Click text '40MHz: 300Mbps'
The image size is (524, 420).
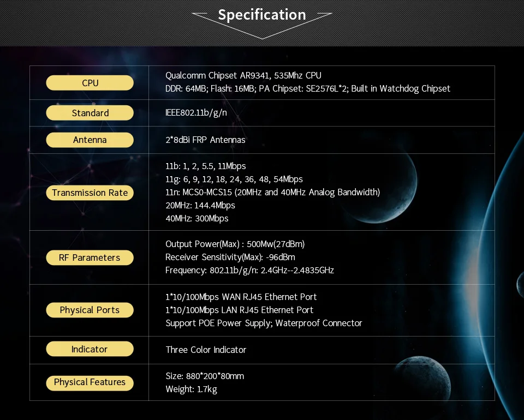(197, 219)
